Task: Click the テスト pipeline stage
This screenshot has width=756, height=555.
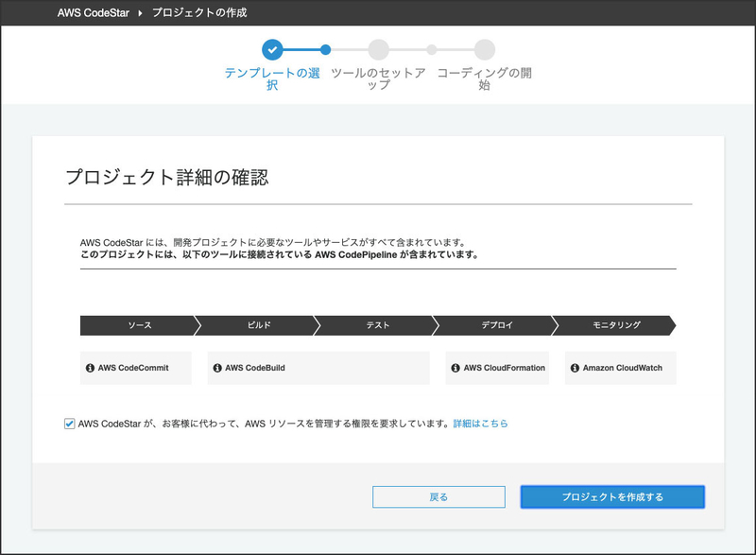Action: coord(378,325)
